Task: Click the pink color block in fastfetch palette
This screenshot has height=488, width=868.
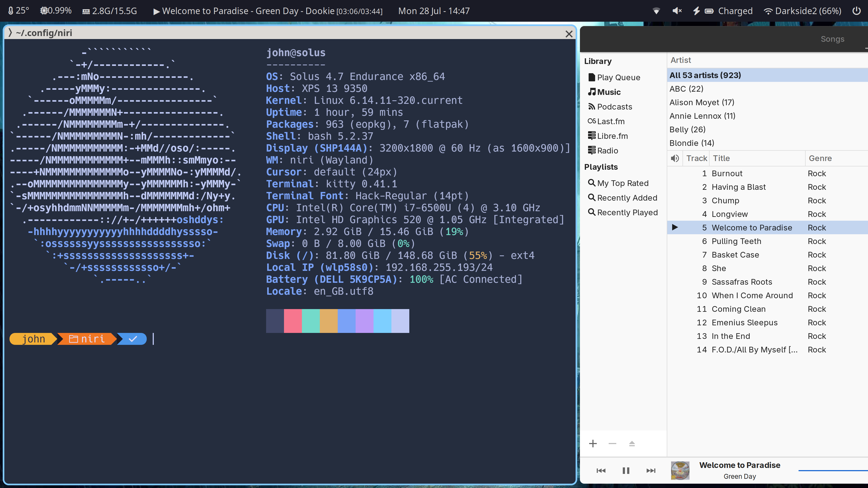Action: point(292,321)
